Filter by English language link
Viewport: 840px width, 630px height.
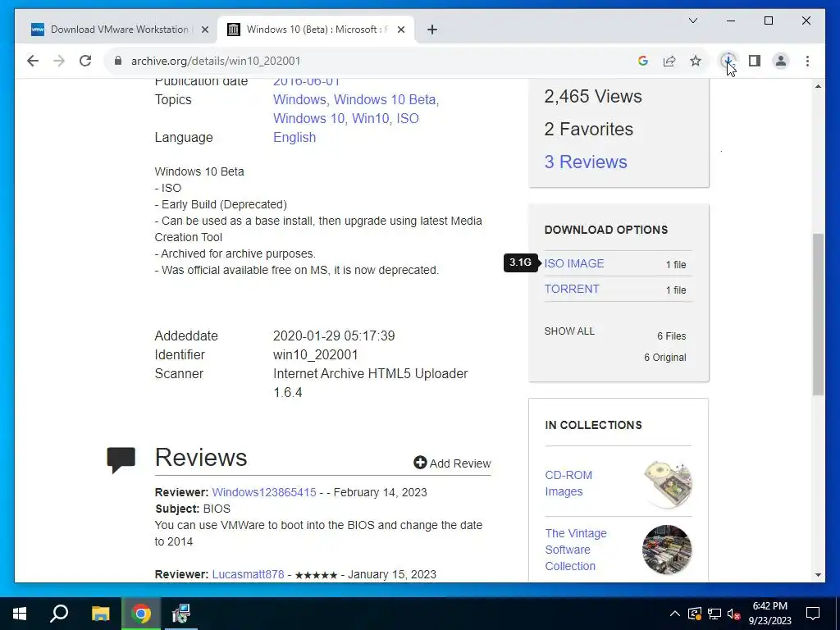pyautogui.click(x=294, y=138)
